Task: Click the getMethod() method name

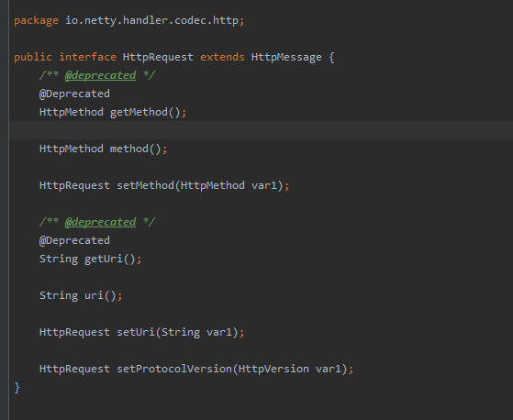Action: click(x=139, y=112)
